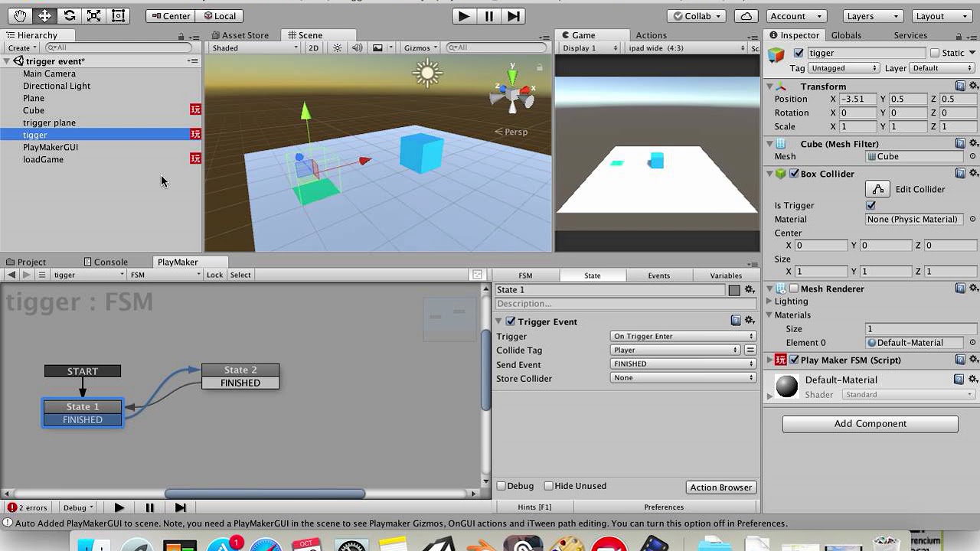The width and height of the screenshot is (980, 551).
Task: Select the Move tool in the toolbar
Action: [x=44, y=15]
